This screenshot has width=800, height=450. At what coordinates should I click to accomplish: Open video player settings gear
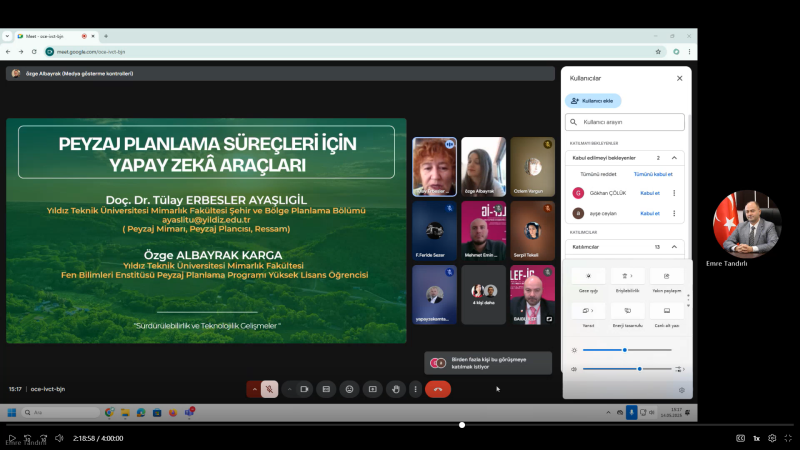coord(772,438)
